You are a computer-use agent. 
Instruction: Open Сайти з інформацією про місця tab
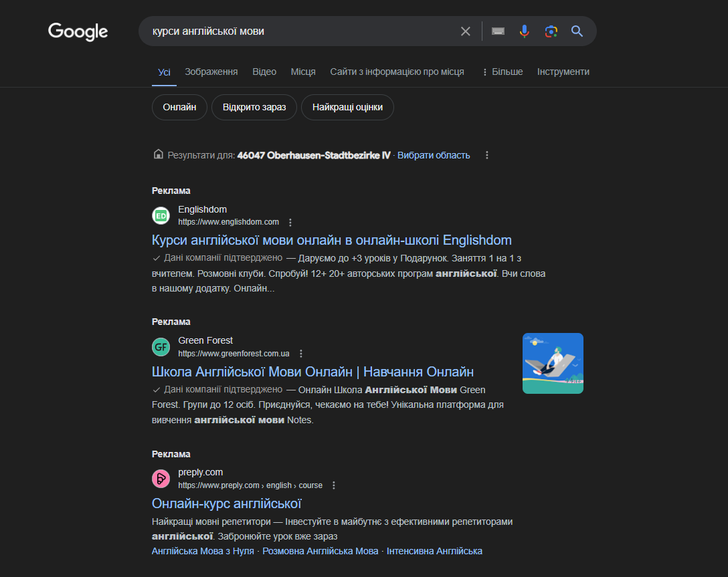tap(397, 72)
